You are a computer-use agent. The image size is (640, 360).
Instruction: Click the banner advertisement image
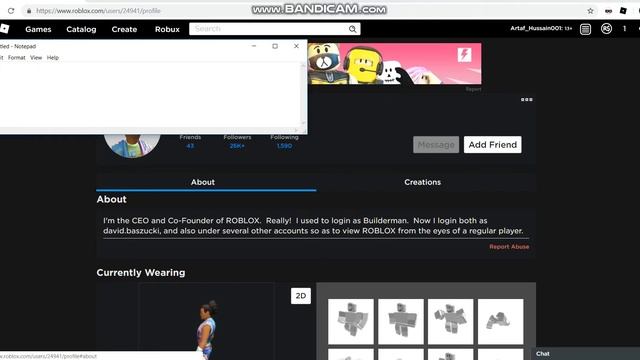[394, 64]
